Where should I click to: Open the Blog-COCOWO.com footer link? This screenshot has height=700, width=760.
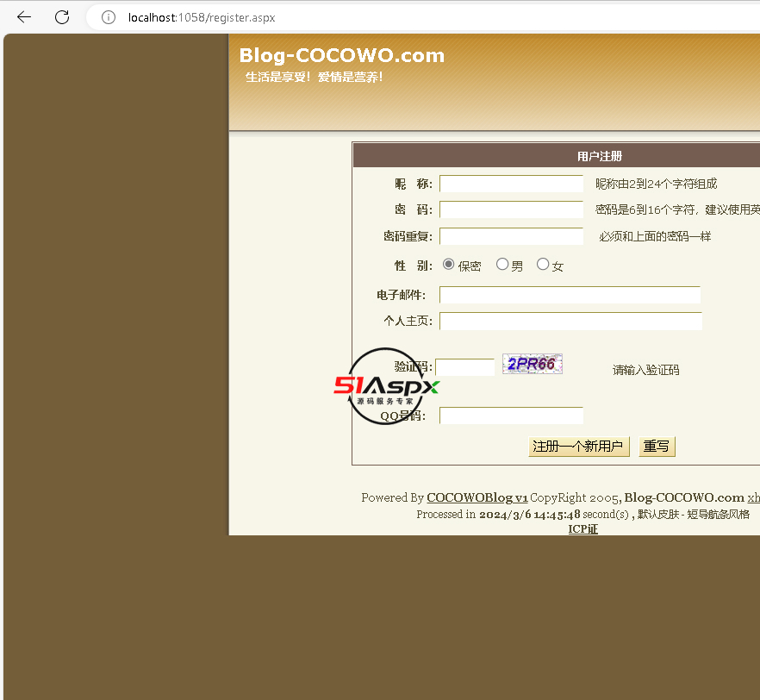(x=684, y=497)
